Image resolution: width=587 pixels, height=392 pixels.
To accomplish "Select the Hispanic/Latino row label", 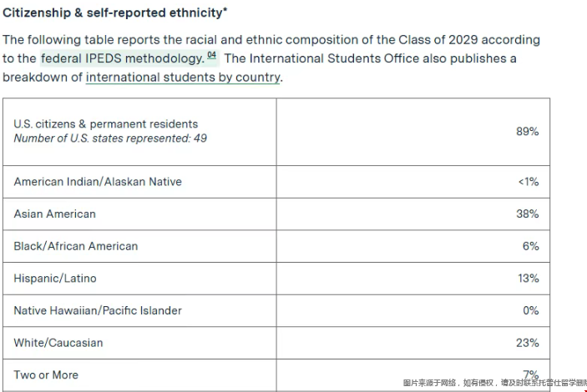I will pyautogui.click(x=55, y=279).
